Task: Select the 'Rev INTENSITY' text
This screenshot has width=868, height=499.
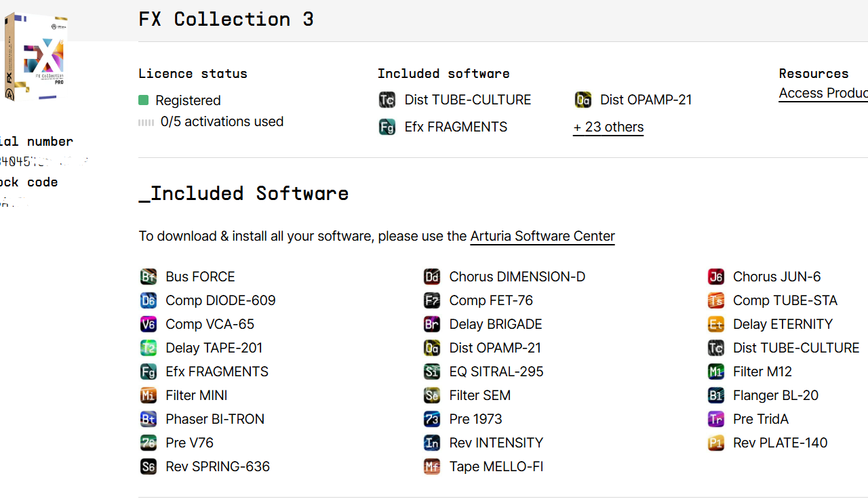Action: click(x=496, y=443)
